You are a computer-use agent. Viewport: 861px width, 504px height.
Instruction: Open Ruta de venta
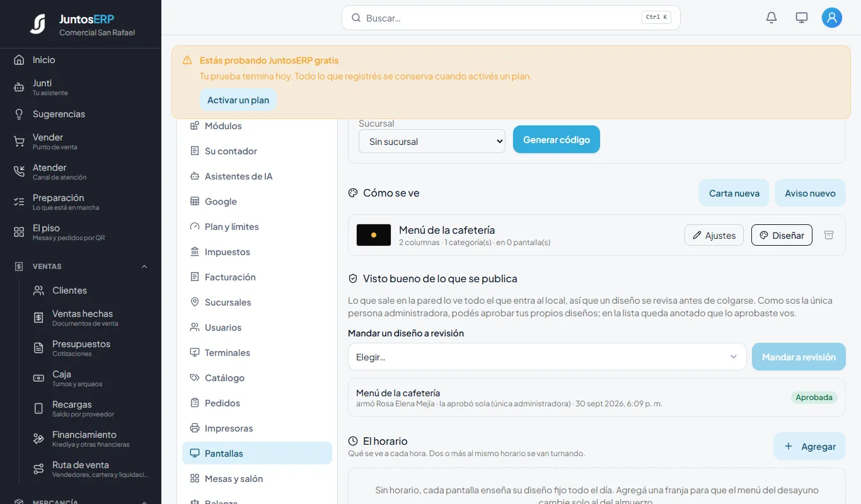pyautogui.click(x=90, y=469)
